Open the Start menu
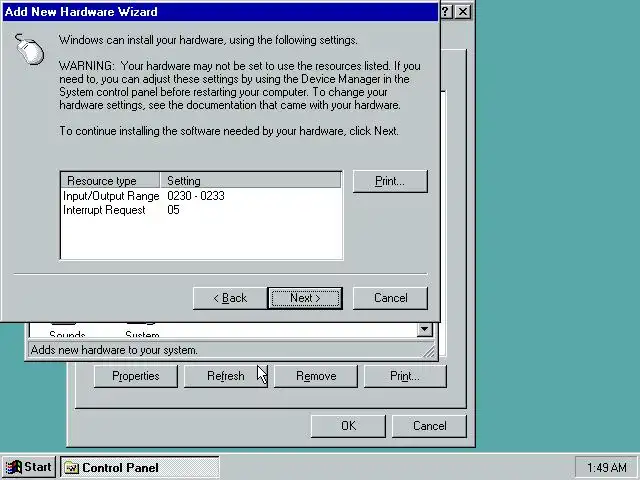This screenshot has width=640, height=480. [29, 467]
